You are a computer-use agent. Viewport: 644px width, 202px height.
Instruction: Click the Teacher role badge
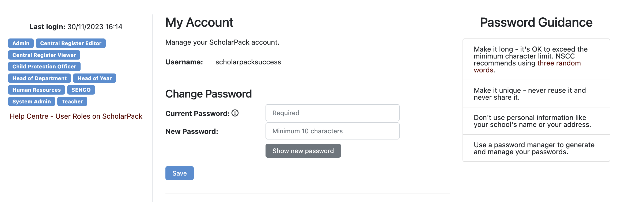tap(72, 102)
